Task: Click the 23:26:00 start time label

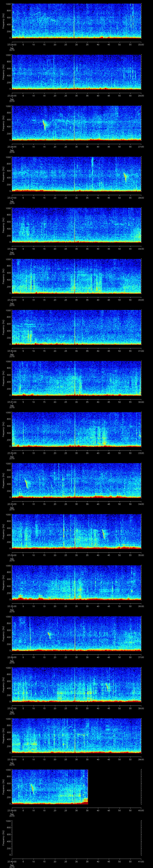Action: (x=12, y=147)
